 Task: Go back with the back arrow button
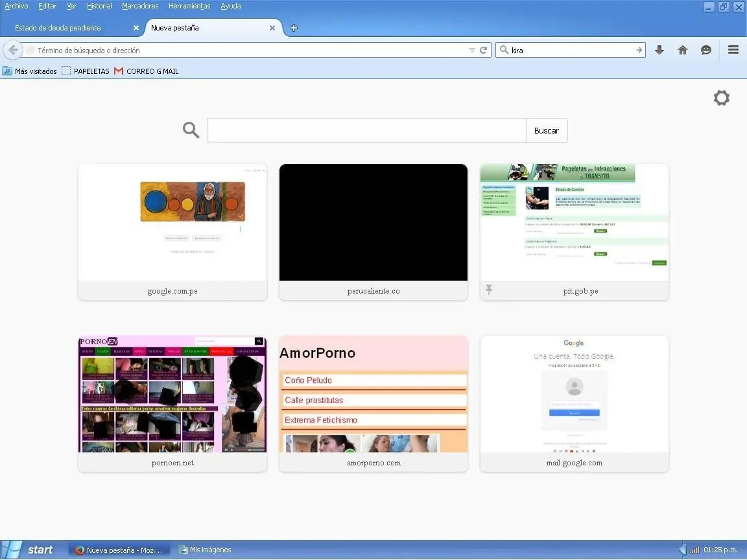13,50
